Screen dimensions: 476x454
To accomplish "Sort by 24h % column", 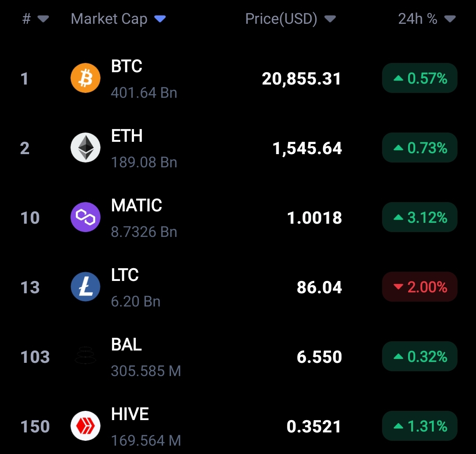I will tap(426, 19).
